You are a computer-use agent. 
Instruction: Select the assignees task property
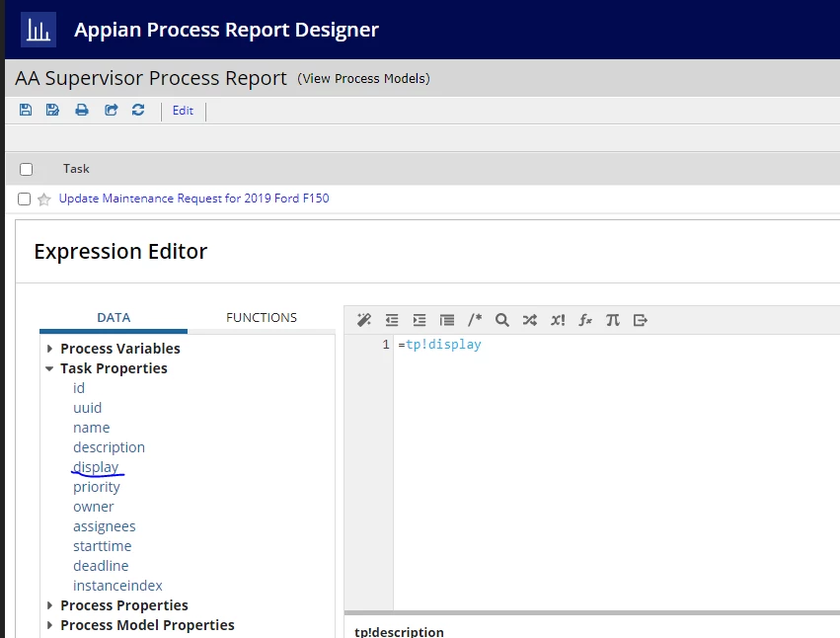tap(104, 526)
